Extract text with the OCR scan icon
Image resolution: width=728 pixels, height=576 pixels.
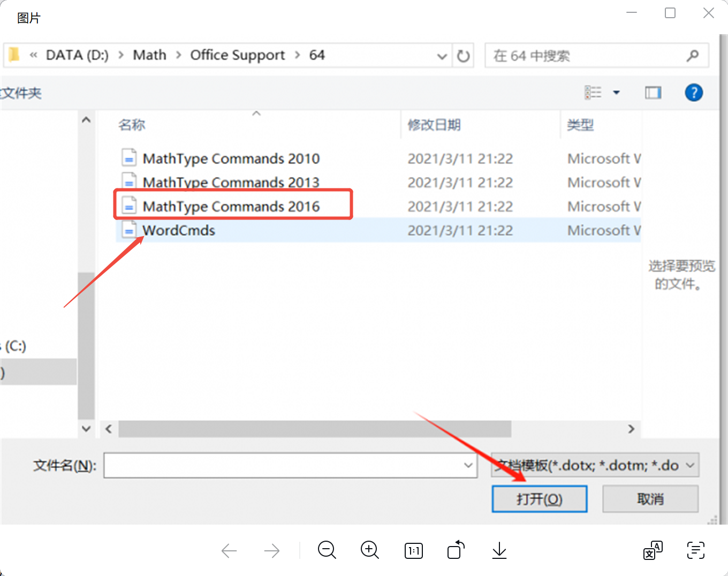695,550
